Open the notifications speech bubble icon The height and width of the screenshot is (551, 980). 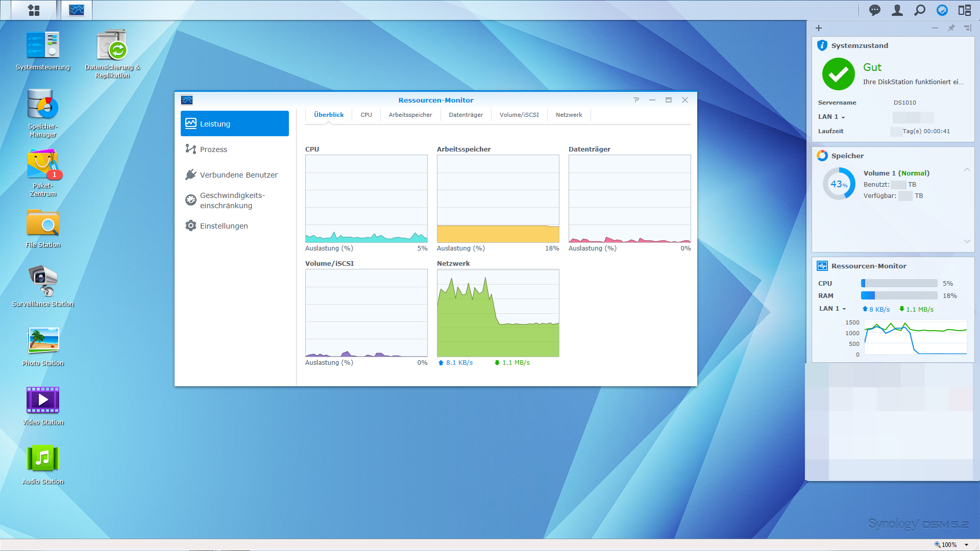point(875,10)
